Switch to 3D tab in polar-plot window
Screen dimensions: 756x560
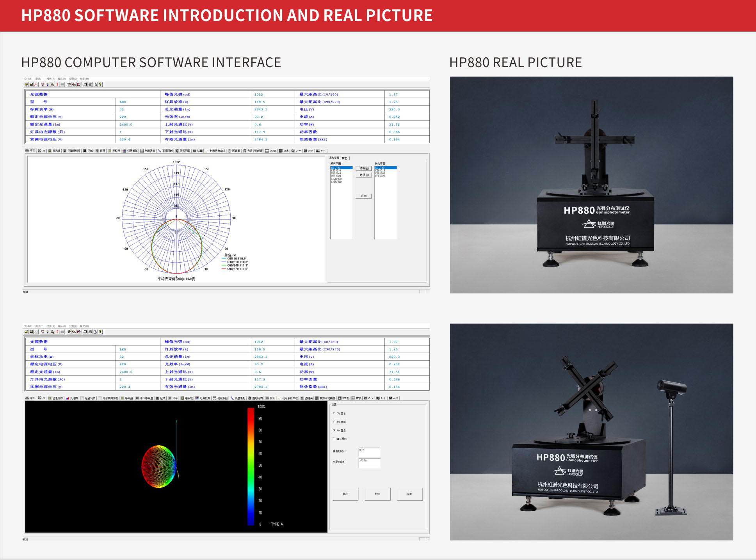point(41,150)
